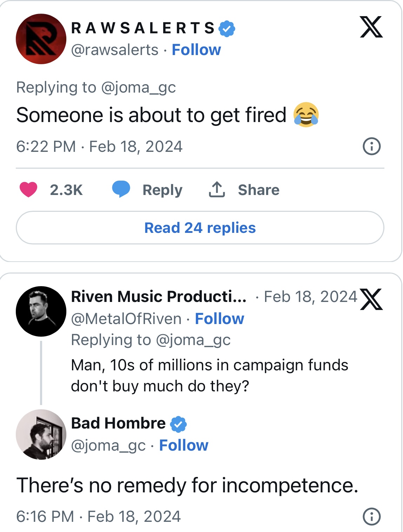
Task: Open info icon on RAWSALERTS tweet
Action: [x=371, y=146]
